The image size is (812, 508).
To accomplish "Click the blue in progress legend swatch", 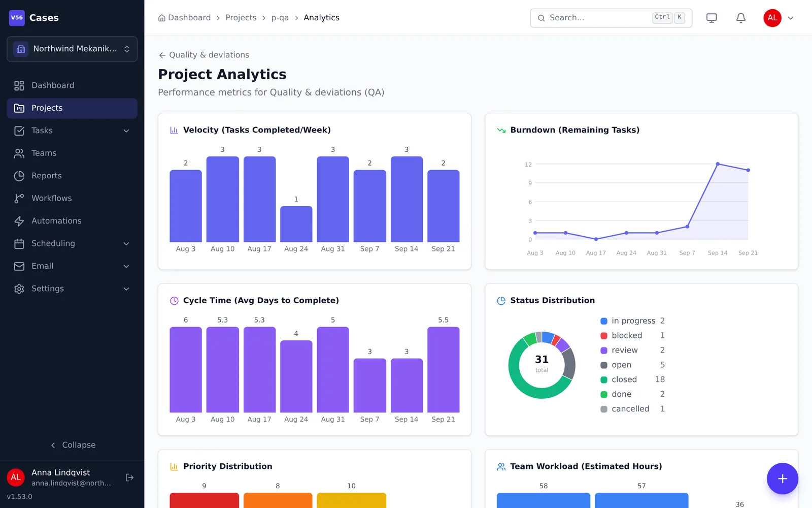I will [x=604, y=321].
